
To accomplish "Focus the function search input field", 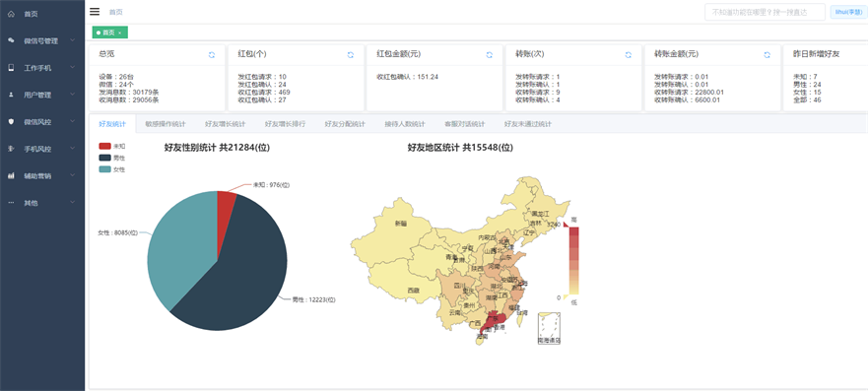I will point(765,12).
